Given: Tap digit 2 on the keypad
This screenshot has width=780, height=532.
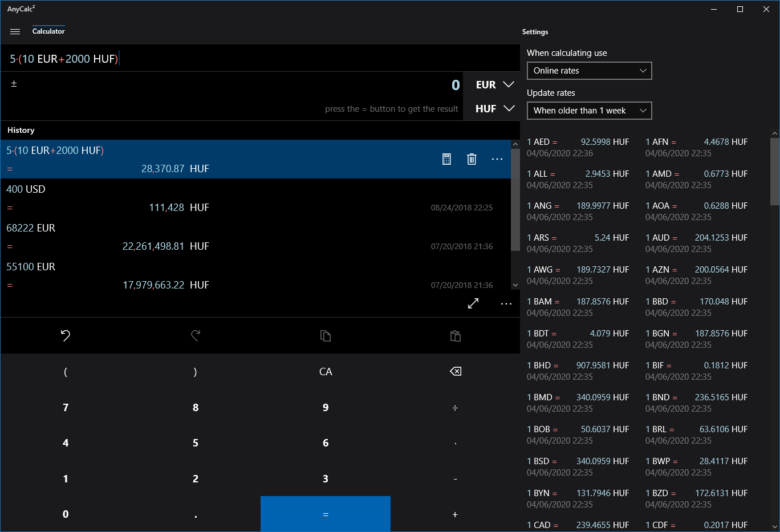Looking at the screenshot, I should click(x=196, y=479).
